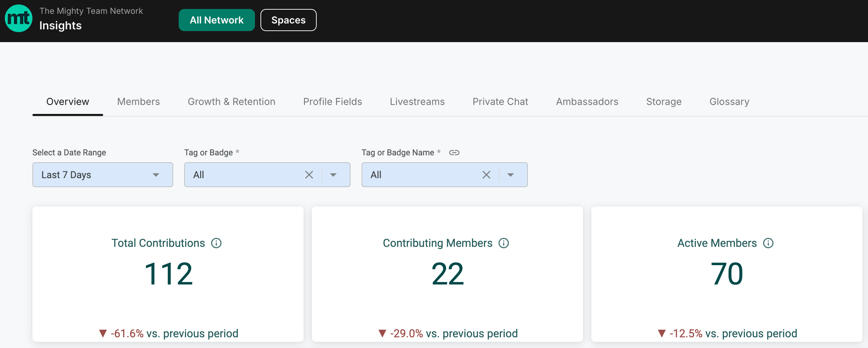This screenshot has height=348, width=868.
Task: Click the link icon beside Tag or Badge Name
Action: pyautogui.click(x=454, y=153)
